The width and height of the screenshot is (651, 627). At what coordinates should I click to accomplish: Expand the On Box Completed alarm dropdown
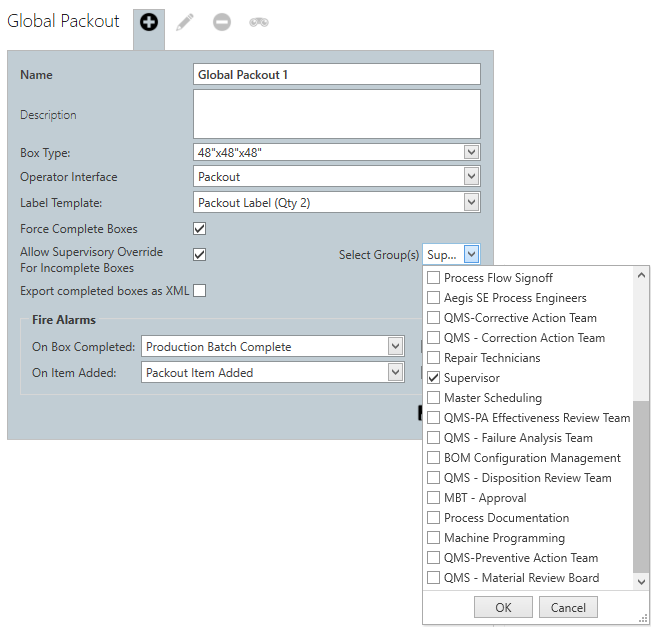point(395,347)
